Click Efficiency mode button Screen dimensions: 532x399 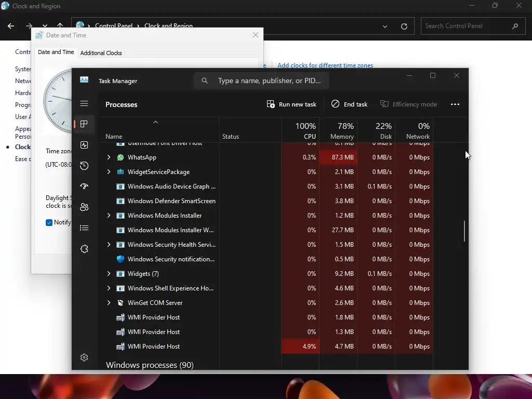pos(408,104)
